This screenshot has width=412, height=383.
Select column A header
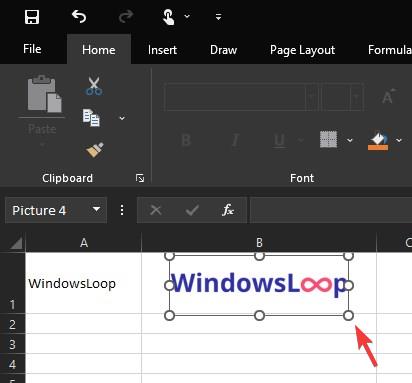click(x=84, y=243)
